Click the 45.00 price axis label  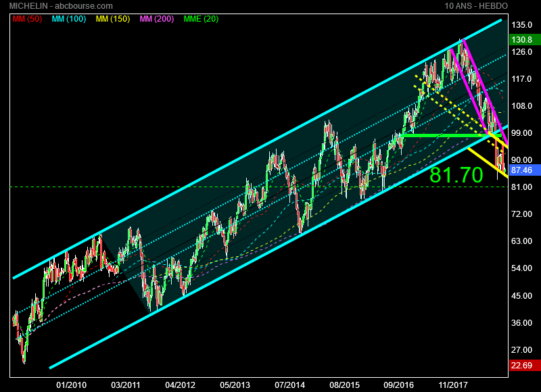pos(521,296)
